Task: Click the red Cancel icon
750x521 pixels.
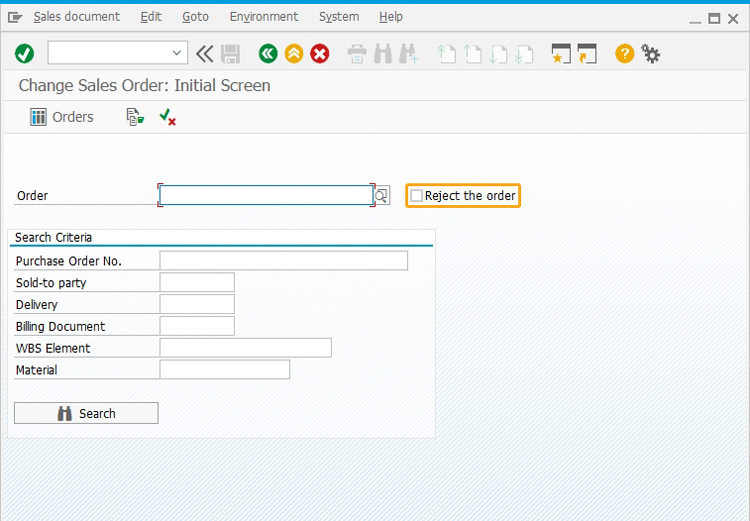Action: point(320,54)
